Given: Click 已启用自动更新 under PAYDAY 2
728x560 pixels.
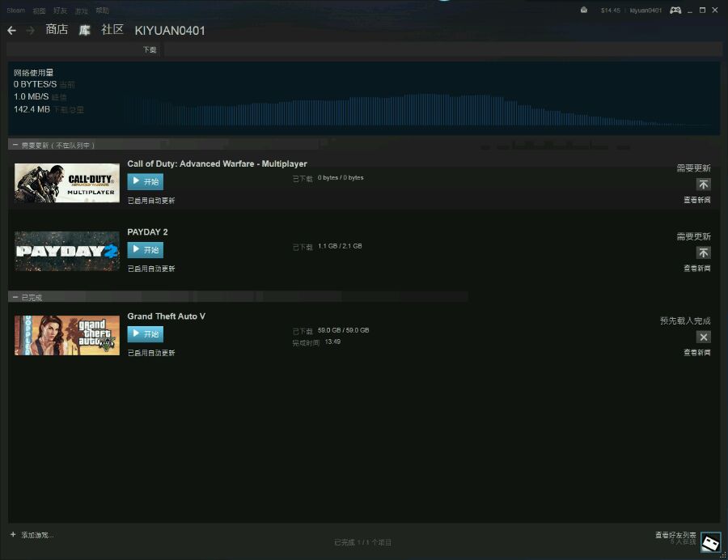Looking at the screenshot, I should [151, 269].
